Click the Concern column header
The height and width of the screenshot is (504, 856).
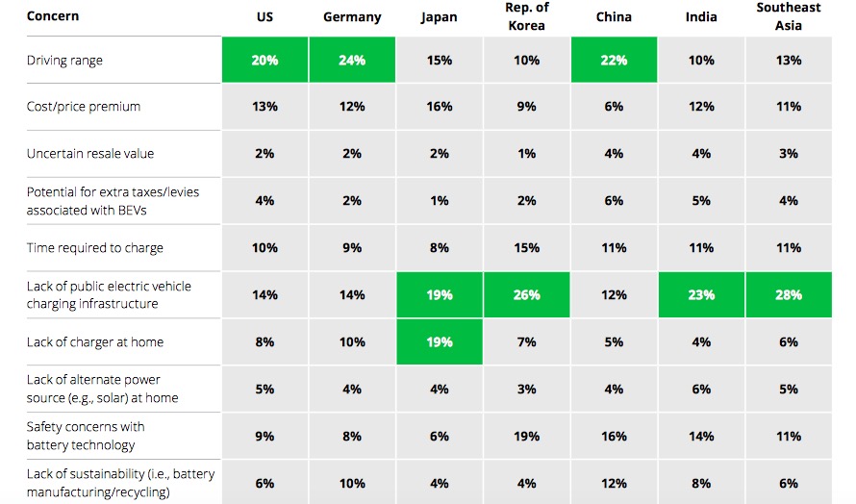point(53,15)
